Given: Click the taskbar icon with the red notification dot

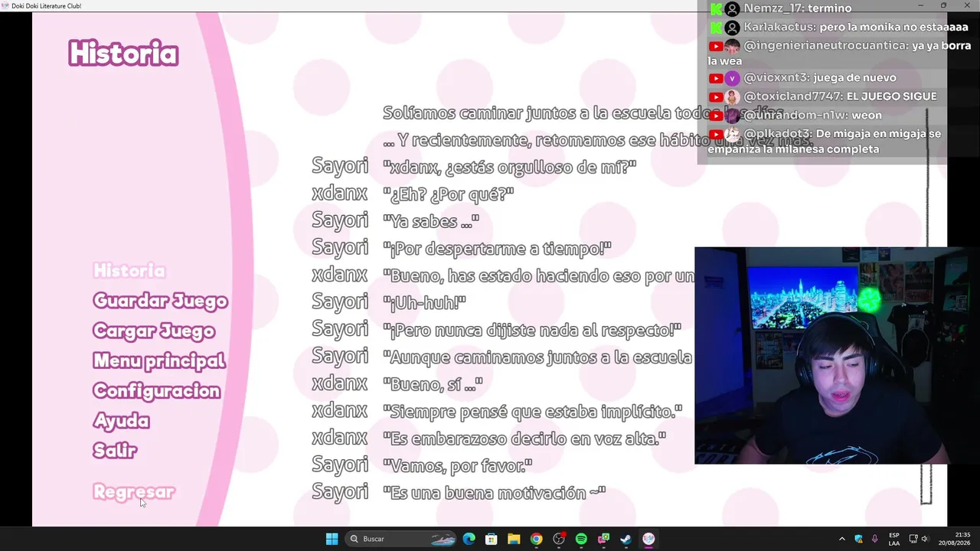Looking at the screenshot, I should 559,539.
